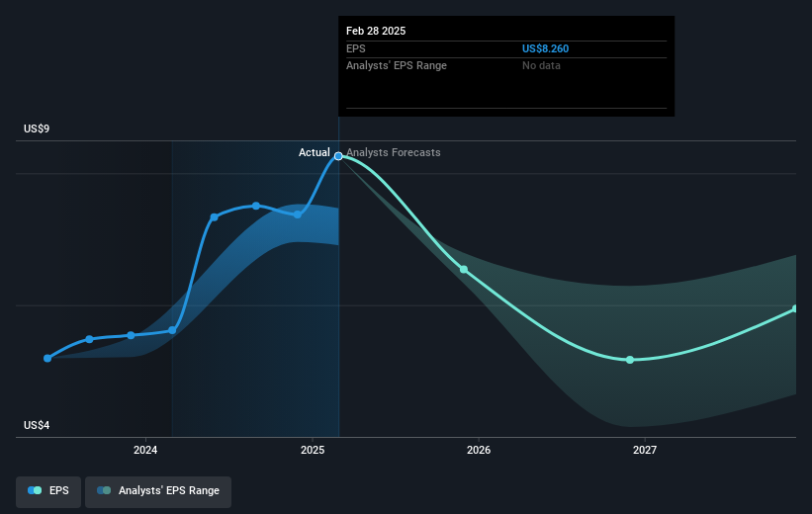The width and height of the screenshot is (812, 514).
Task: Click the 'Analysts Forecasts' label
Action: [394, 152]
